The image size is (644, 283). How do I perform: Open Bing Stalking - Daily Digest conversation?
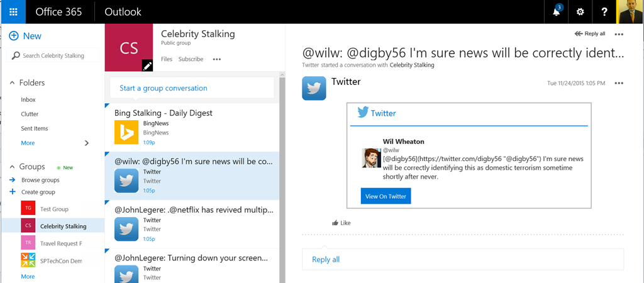pyautogui.click(x=192, y=127)
